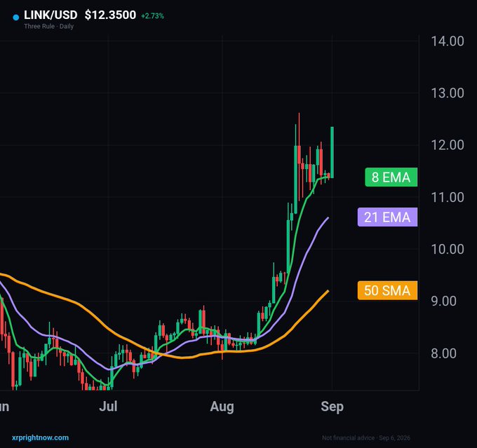Viewport: 477px width, 448px height.
Task: Click the latest tall green candle
Action: 332,152
